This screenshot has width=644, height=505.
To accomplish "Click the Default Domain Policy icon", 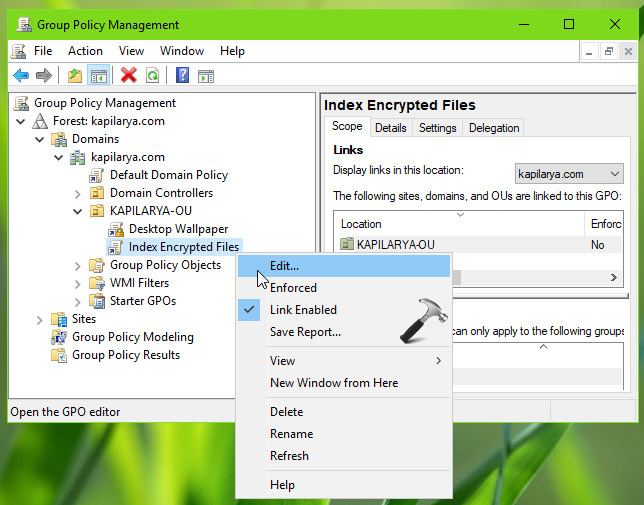I will [97, 175].
